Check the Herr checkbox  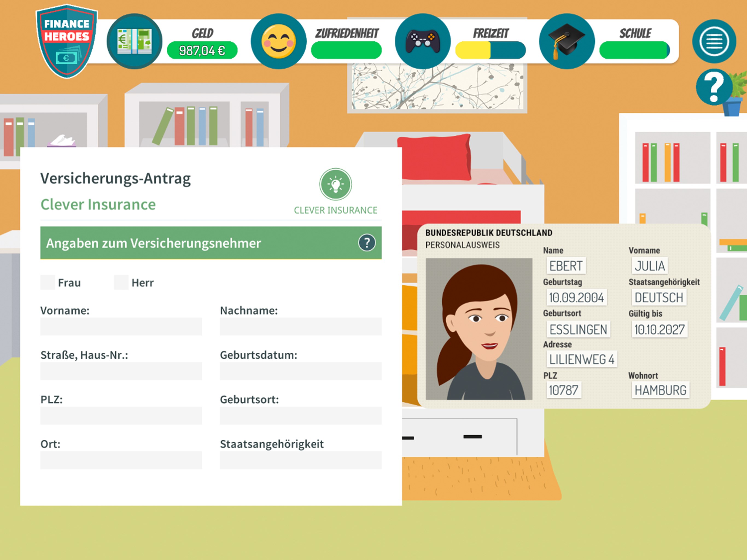pos(121,282)
